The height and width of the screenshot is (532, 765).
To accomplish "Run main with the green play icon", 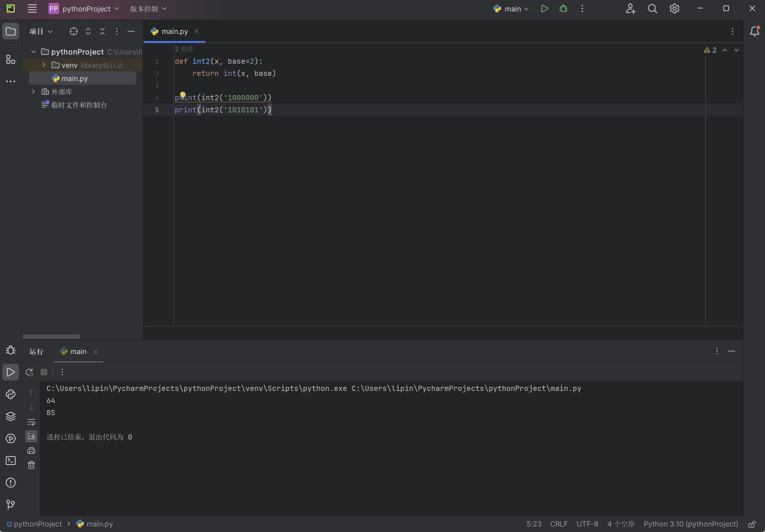I will click(544, 8).
